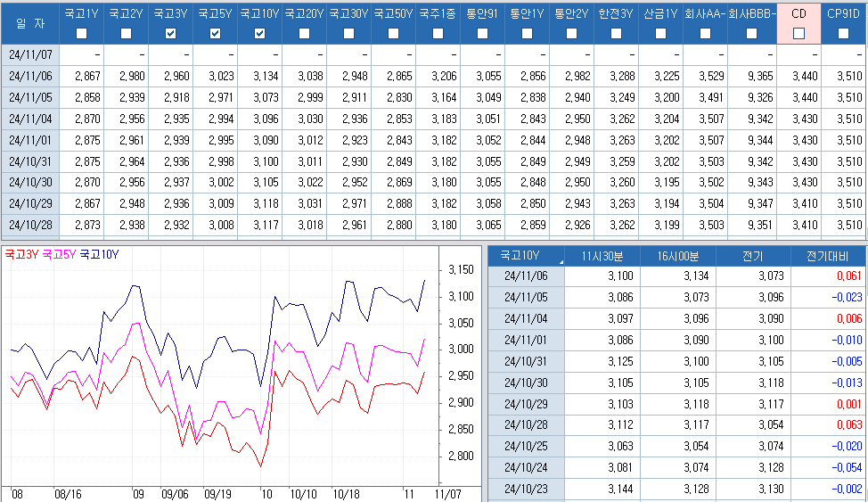
Task: Click the sort triangle in lower 국고10Y header
Action: [561, 262]
